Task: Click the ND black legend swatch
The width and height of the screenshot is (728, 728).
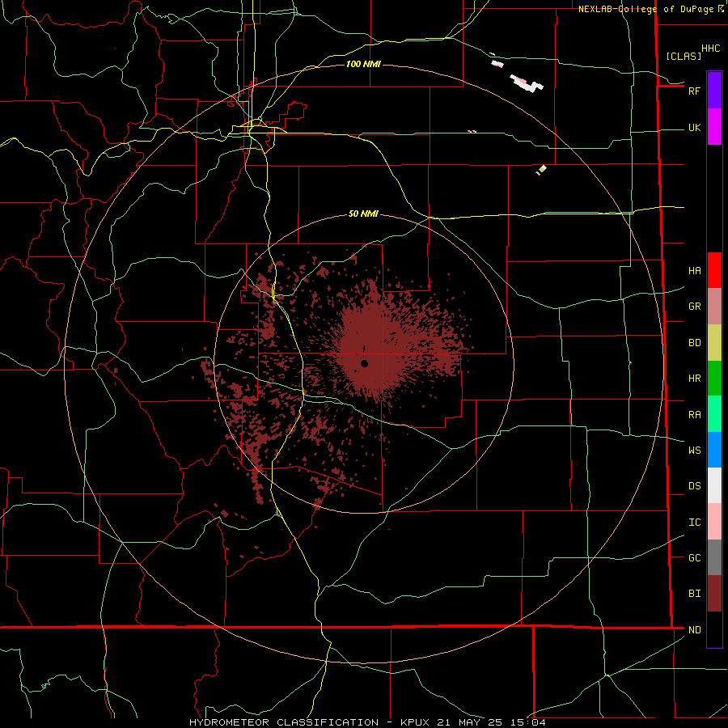Action: tap(714, 629)
